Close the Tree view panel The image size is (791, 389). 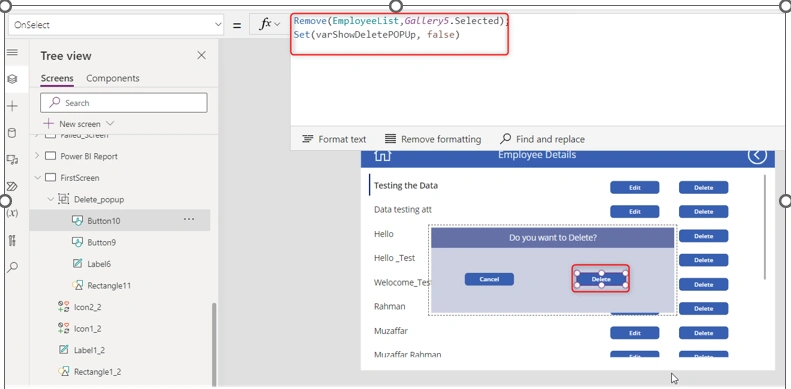point(201,55)
